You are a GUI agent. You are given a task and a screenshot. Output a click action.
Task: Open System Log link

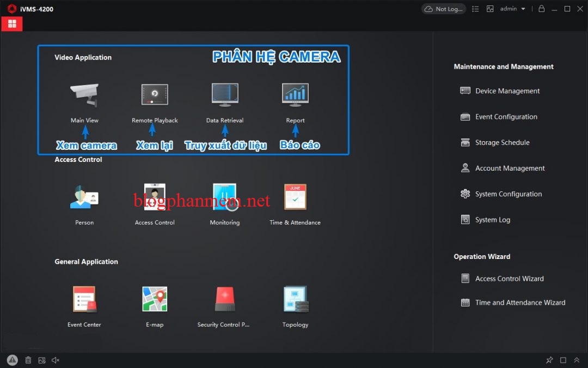point(493,220)
